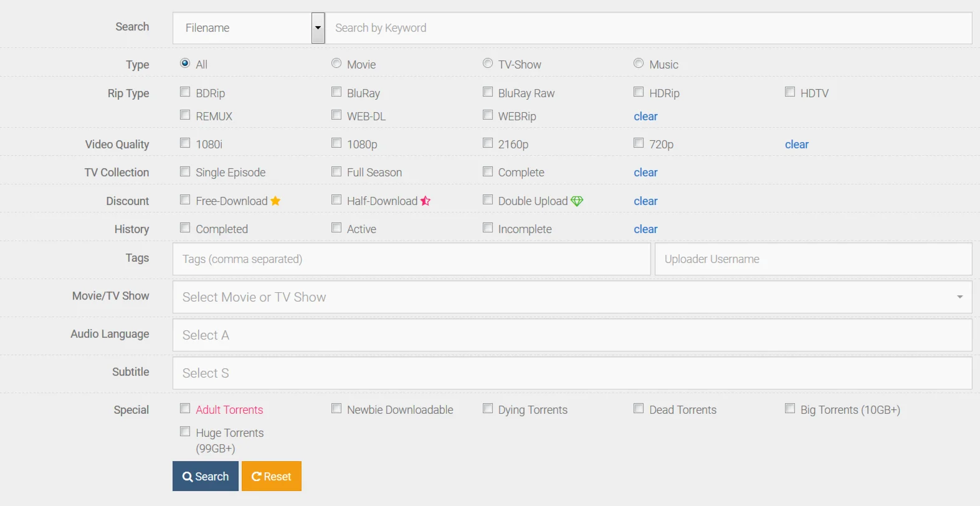Check the Full Season checkbox
980x506 pixels.
(336, 171)
